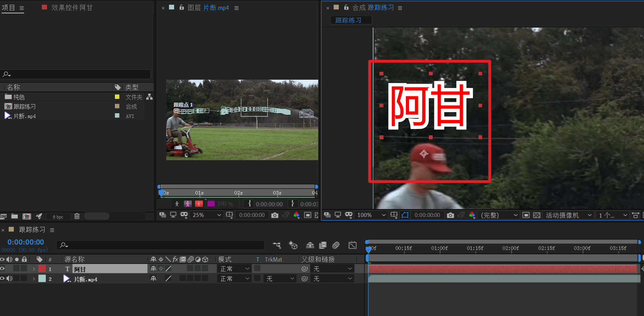Open the Graph Editor in the timeline
This screenshot has height=316, width=644.
coord(352,245)
